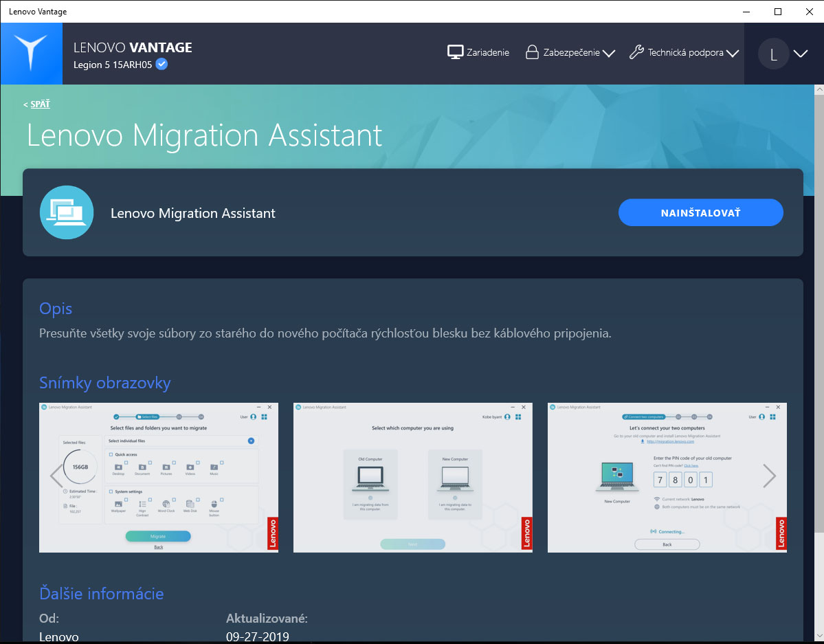Open the Zariadenie monitor icon
The height and width of the screenshot is (644, 824).
[x=455, y=52]
